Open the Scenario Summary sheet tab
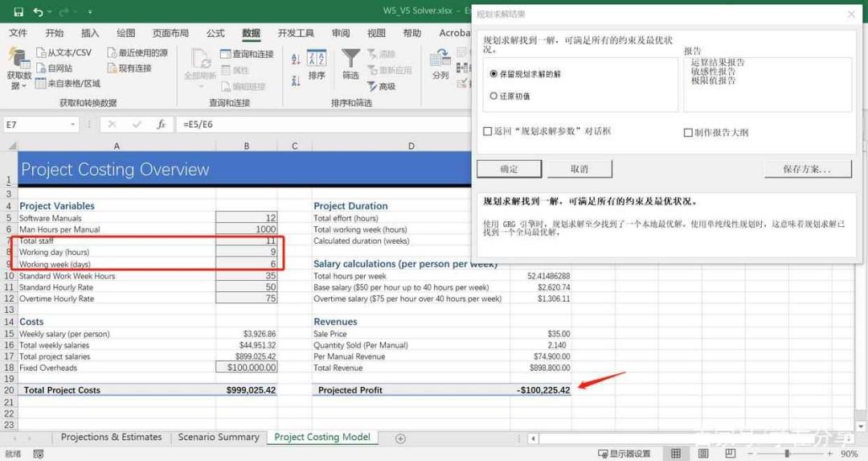Viewport: 868px width, 461px height. coord(219,437)
